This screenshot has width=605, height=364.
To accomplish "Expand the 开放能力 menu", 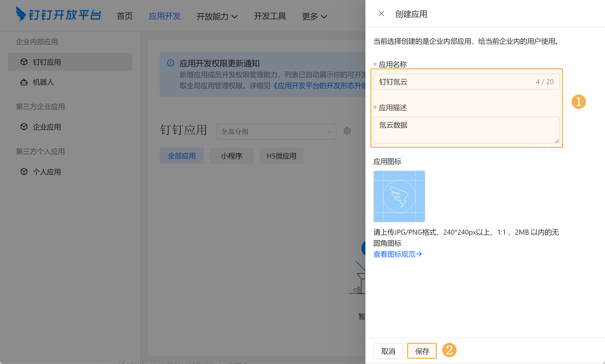I will tap(217, 16).
